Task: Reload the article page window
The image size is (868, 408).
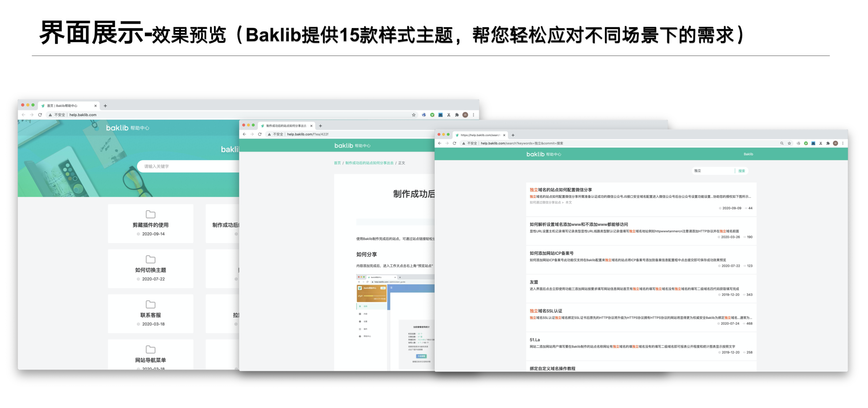Action: tap(259, 134)
